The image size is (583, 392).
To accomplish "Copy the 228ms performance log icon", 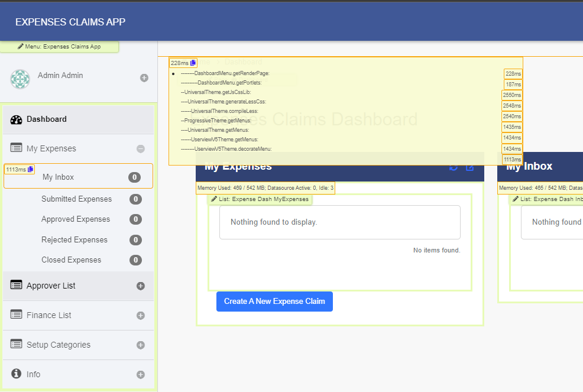I will point(193,63).
